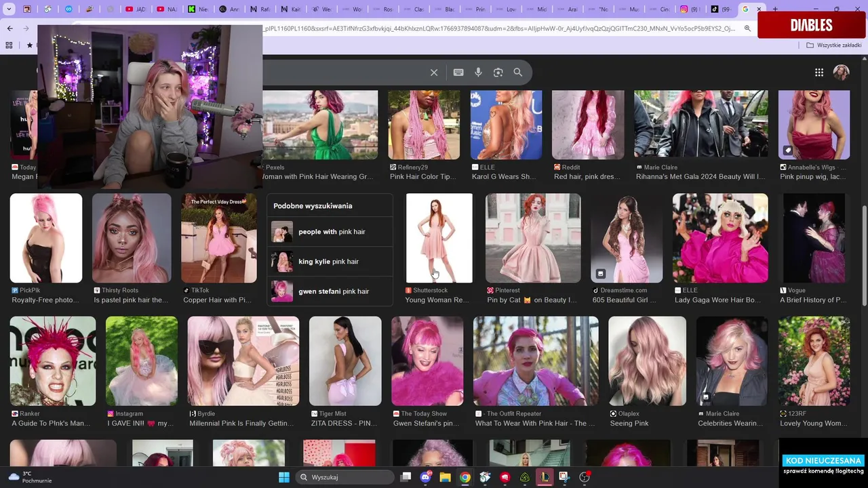Open Discord from the taskbar
The image size is (868, 488).
point(426,477)
